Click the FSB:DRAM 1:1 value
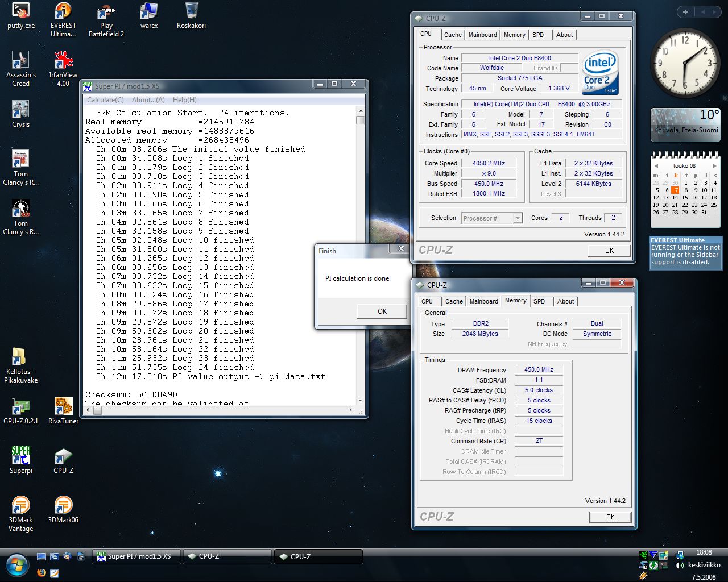The width and height of the screenshot is (728, 582). tap(539, 380)
